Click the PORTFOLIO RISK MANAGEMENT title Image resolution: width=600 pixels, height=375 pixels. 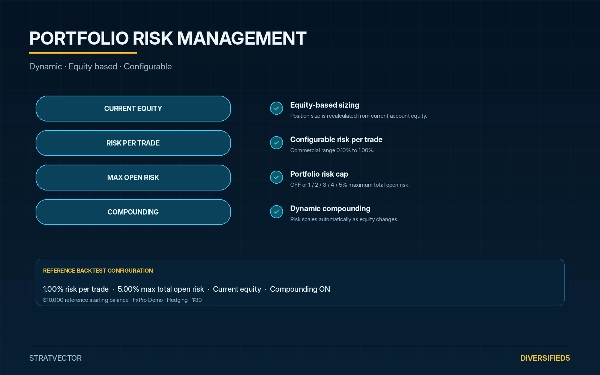[x=168, y=39]
